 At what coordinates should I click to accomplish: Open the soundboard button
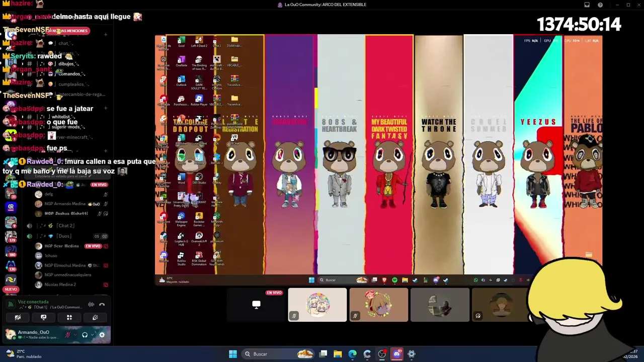95,317
